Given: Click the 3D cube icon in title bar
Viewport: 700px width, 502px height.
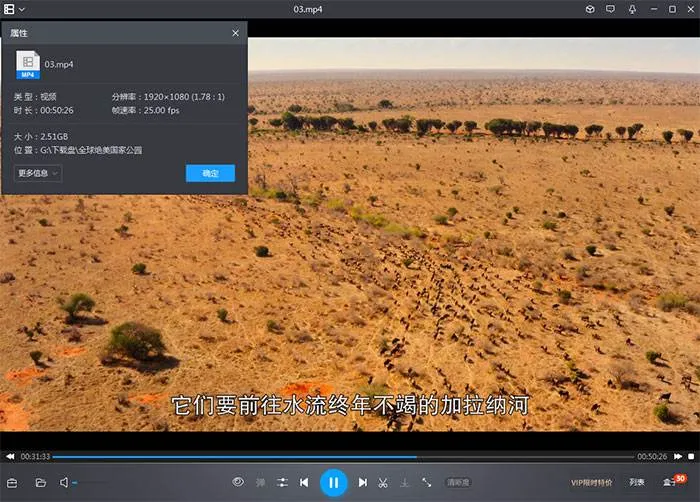Looking at the screenshot, I should (590, 9).
